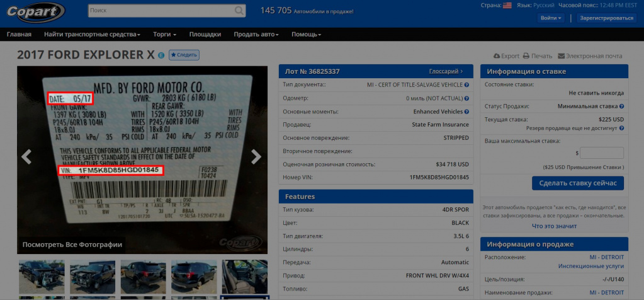Open MI - DETROIT location link
Screen dimensions: 644x300
tap(607, 257)
